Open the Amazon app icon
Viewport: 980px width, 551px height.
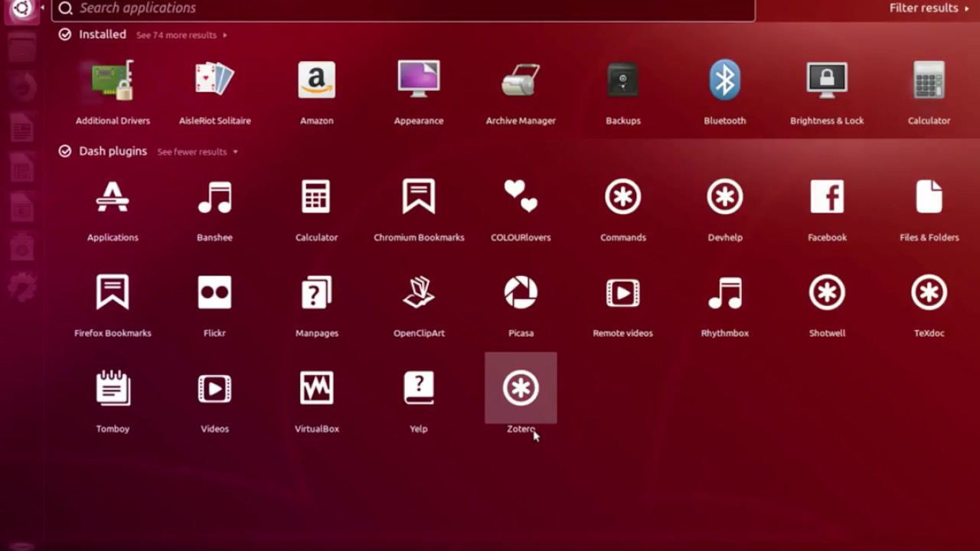[x=316, y=80]
